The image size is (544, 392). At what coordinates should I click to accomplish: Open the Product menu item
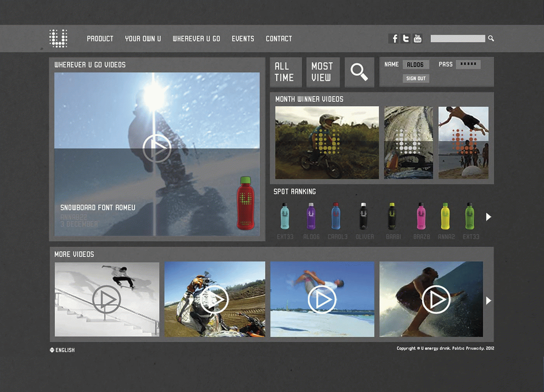tap(100, 39)
